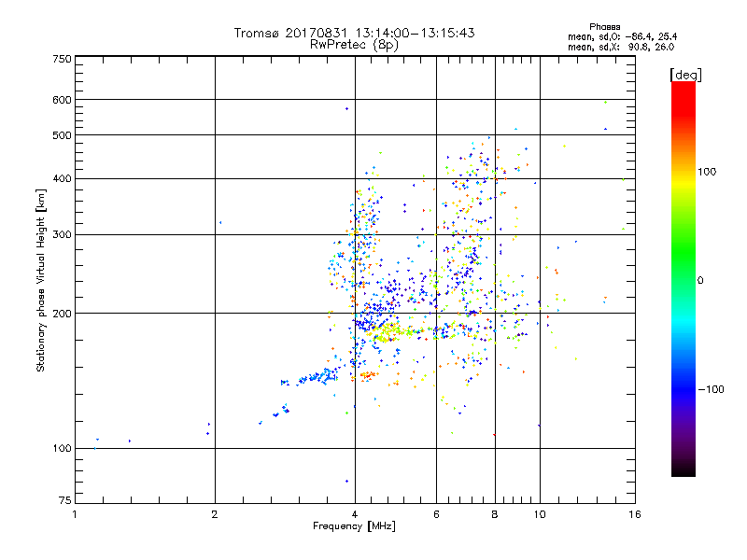Click the '500' y-axis tick label
The image size is (747, 560).
point(63,135)
